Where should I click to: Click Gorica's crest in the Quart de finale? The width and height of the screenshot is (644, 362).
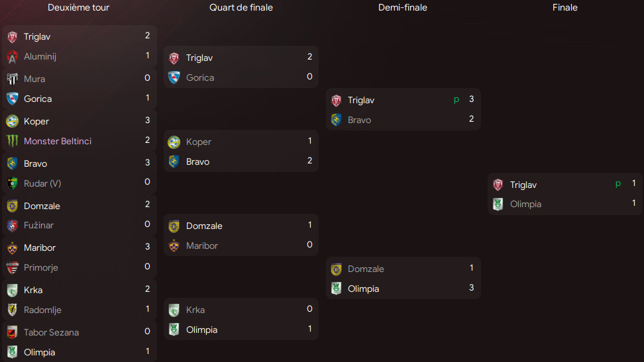click(x=174, y=77)
